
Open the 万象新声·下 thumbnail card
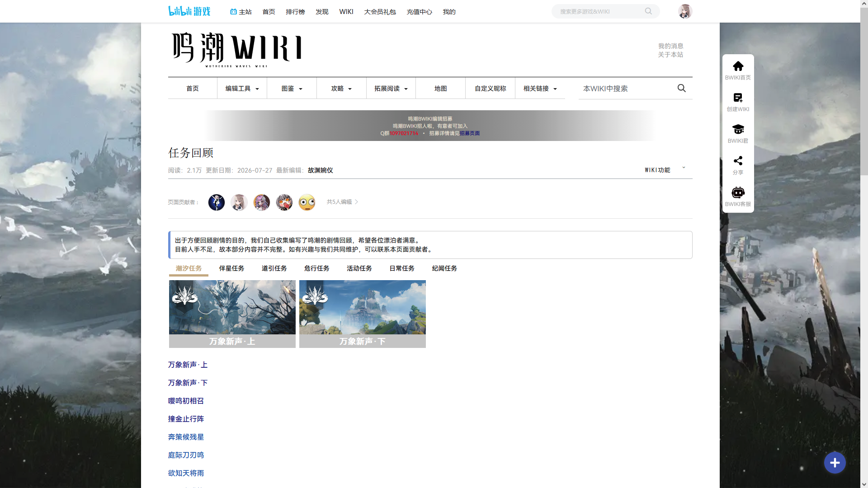pyautogui.click(x=363, y=314)
